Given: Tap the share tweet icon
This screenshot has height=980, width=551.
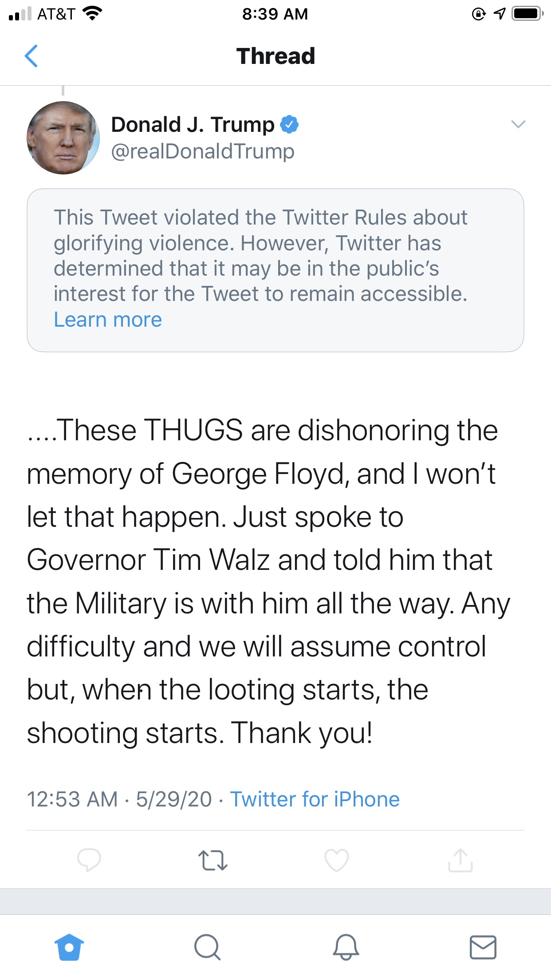Looking at the screenshot, I should click(x=460, y=860).
